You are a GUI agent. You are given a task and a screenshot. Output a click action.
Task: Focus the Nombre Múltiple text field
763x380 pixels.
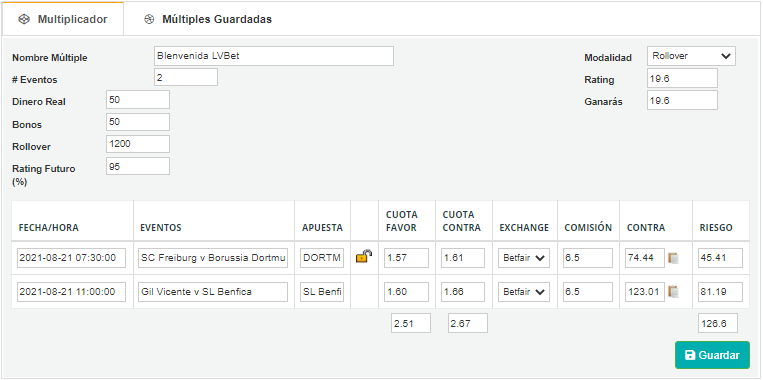point(273,56)
